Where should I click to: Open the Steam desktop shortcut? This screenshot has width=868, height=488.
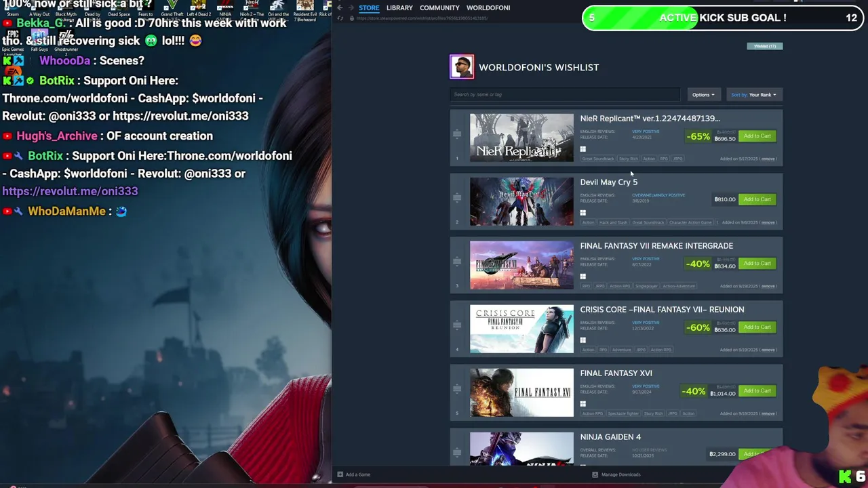tap(13, 9)
